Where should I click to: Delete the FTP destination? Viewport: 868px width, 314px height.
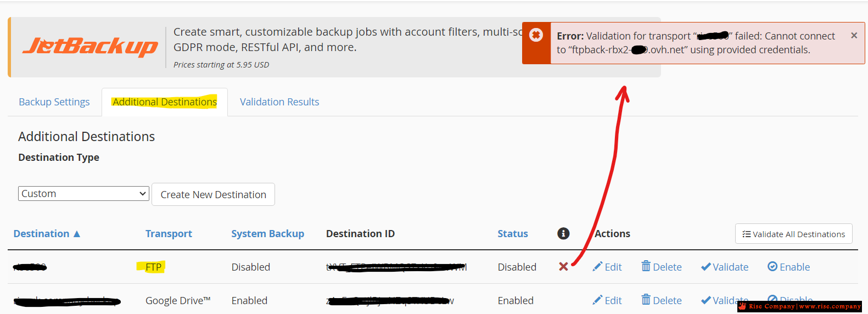(662, 267)
